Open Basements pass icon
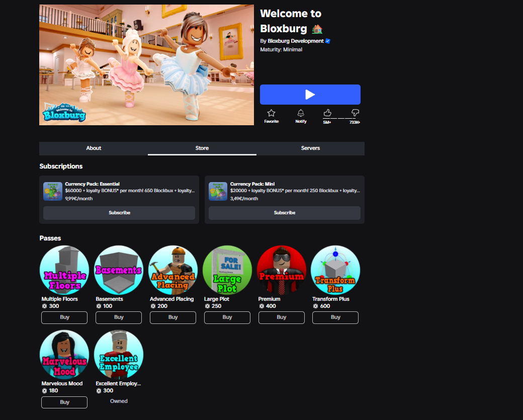The image size is (523, 420). pos(119,270)
